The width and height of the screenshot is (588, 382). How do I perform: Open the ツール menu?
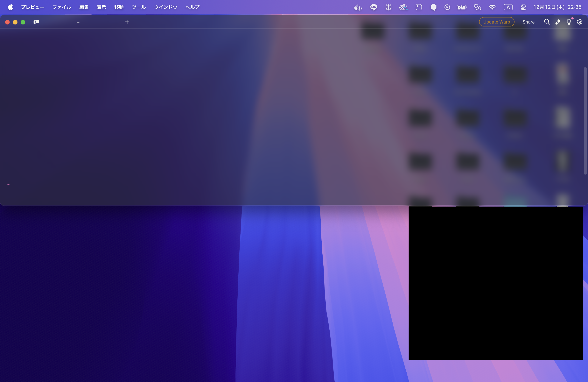(x=139, y=7)
